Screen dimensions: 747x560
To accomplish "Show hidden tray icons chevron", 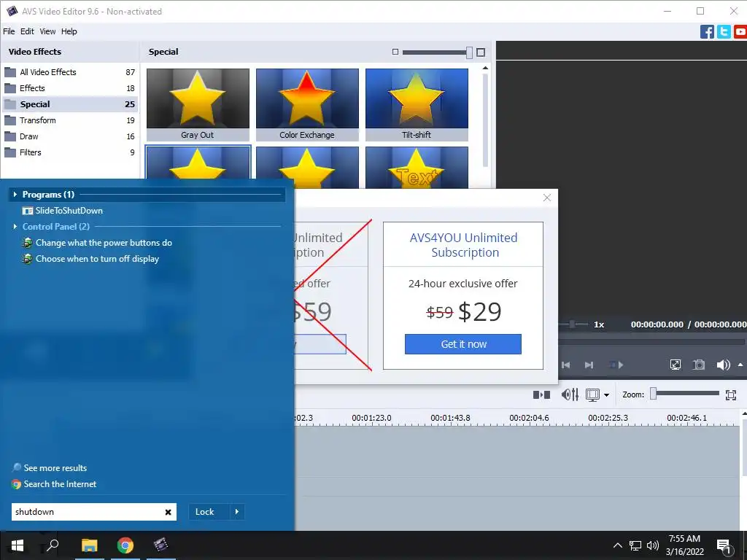I will click(617, 545).
